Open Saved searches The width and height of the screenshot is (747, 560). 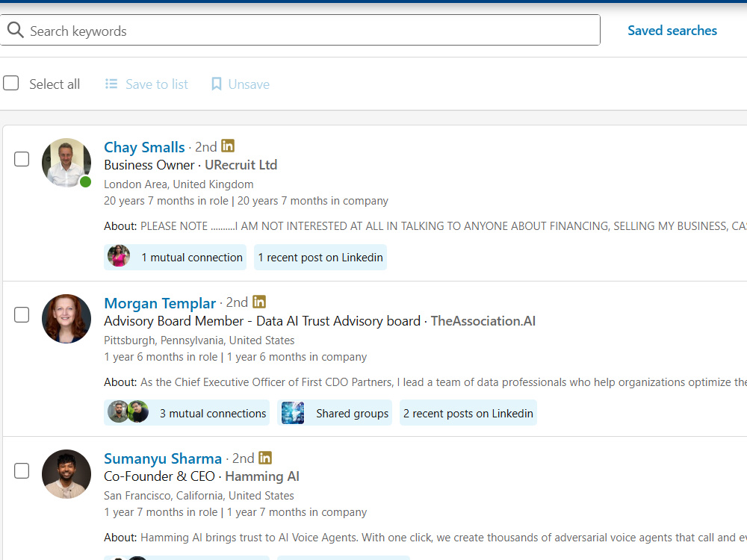pyautogui.click(x=672, y=31)
